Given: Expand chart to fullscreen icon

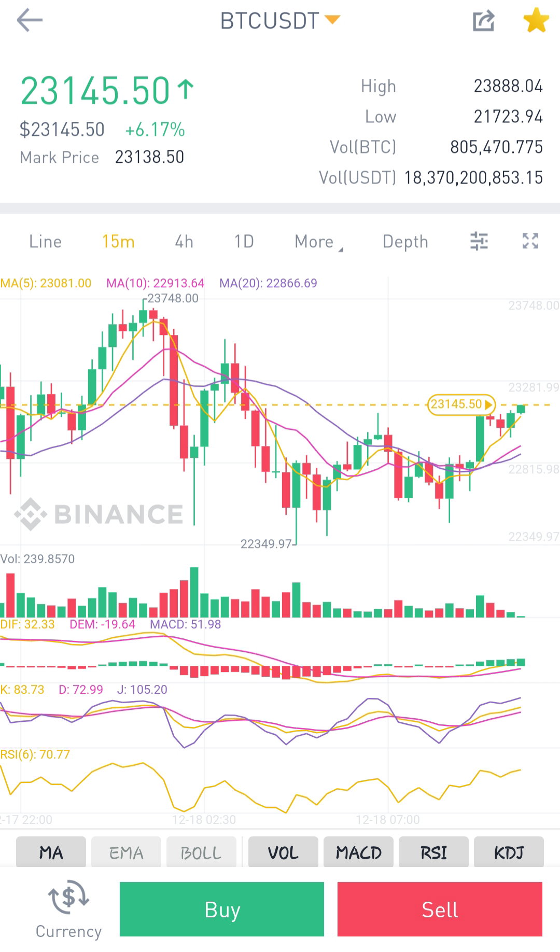Looking at the screenshot, I should [x=530, y=241].
